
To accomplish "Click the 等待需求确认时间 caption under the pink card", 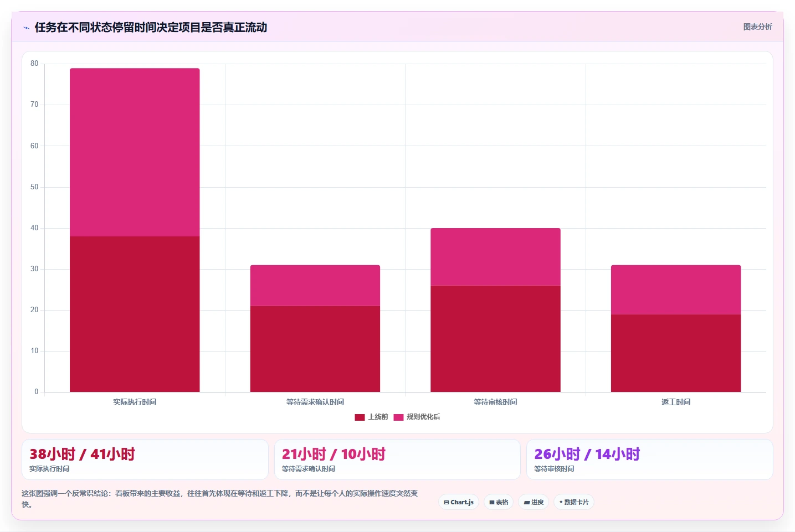I will [x=308, y=469].
